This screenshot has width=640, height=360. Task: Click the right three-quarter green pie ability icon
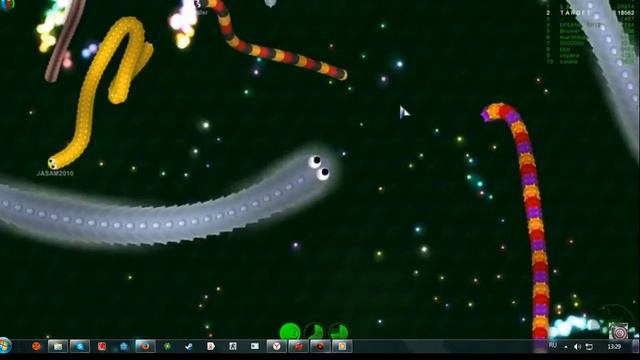click(x=339, y=331)
